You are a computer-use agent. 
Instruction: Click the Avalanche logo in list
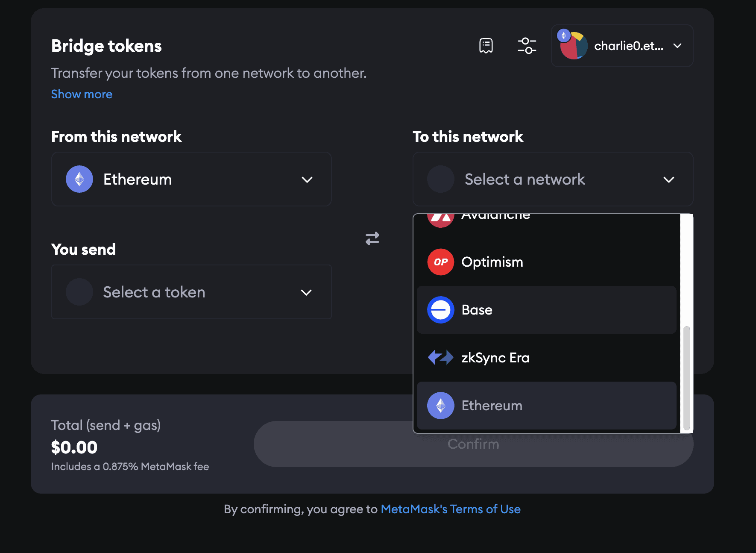tap(440, 219)
